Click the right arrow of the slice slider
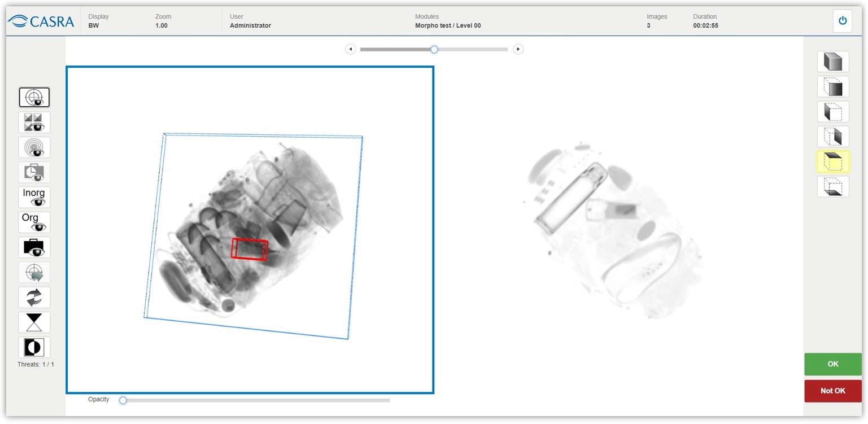Screen dimensions: 868x424 (518, 49)
